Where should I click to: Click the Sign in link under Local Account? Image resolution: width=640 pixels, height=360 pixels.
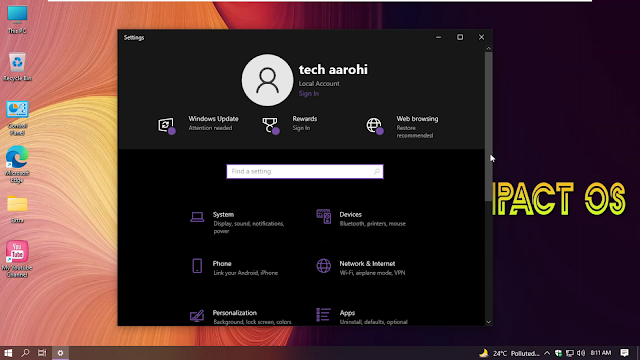coord(309,93)
